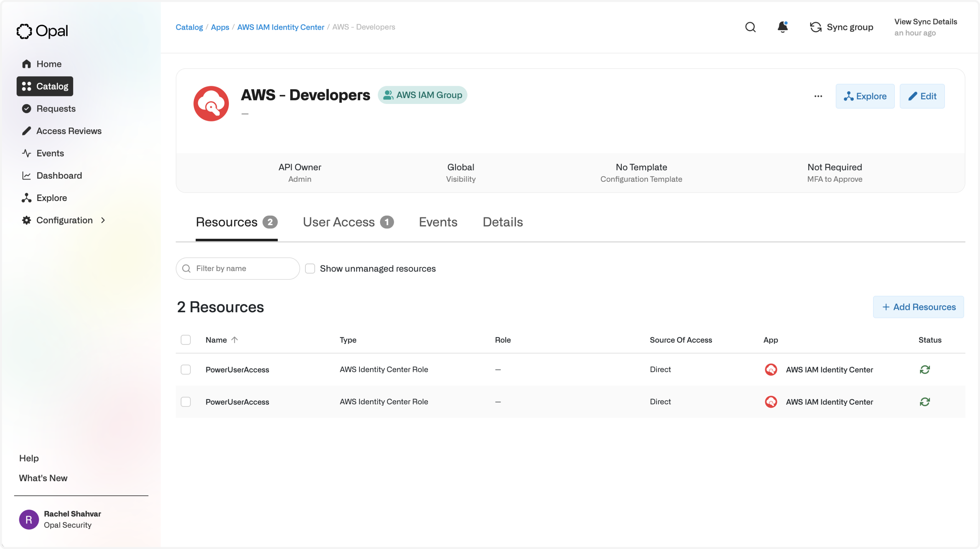Image resolution: width=980 pixels, height=549 pixels.
Task: Click Rachel Shahvar avatar
Action: coord(29,519)
